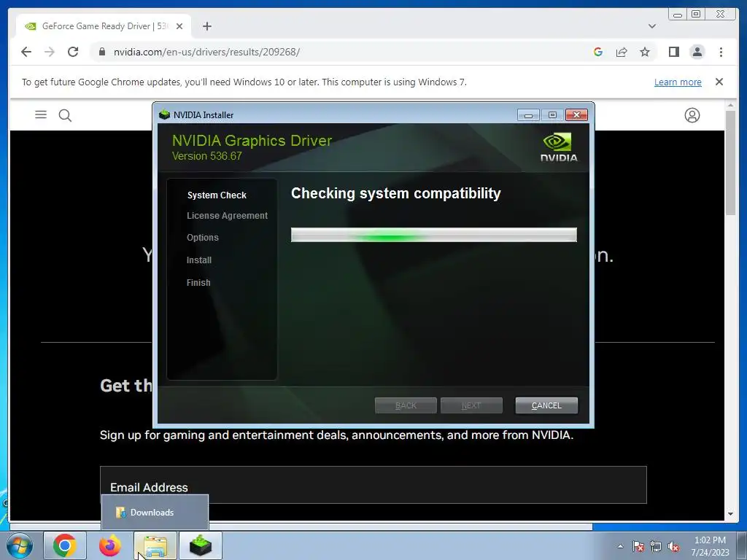This screenshot has height=560, width=747.
Task: Click the Chrome forward arrow
Action: [x=50, y=52]
